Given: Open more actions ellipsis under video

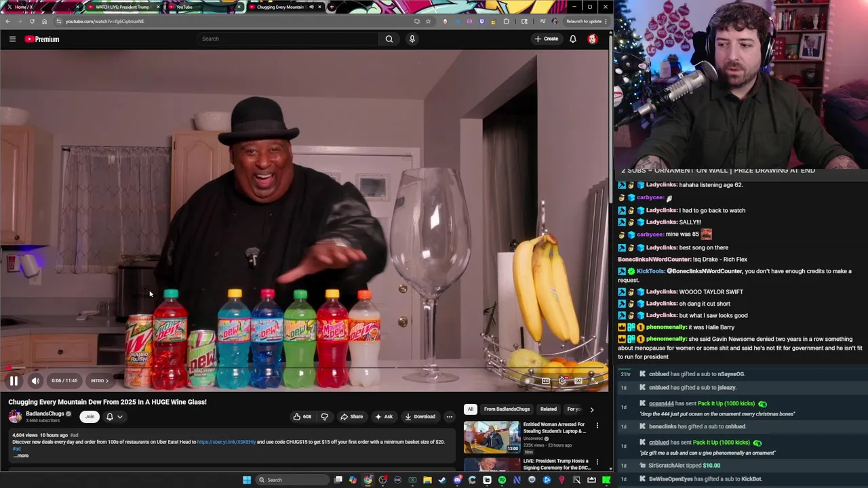Looking at the screenshot, I should pyautogui.click(x=450, y=417).
